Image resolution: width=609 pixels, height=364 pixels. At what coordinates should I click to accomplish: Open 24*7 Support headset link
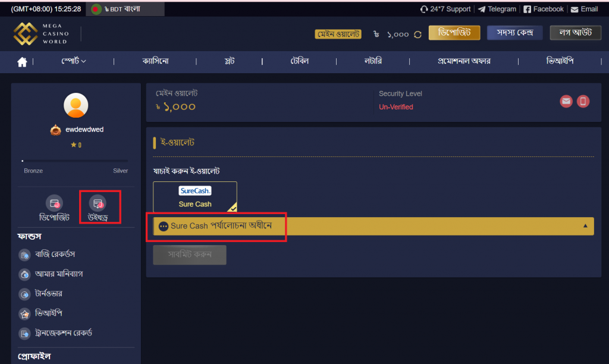point(445,9)
